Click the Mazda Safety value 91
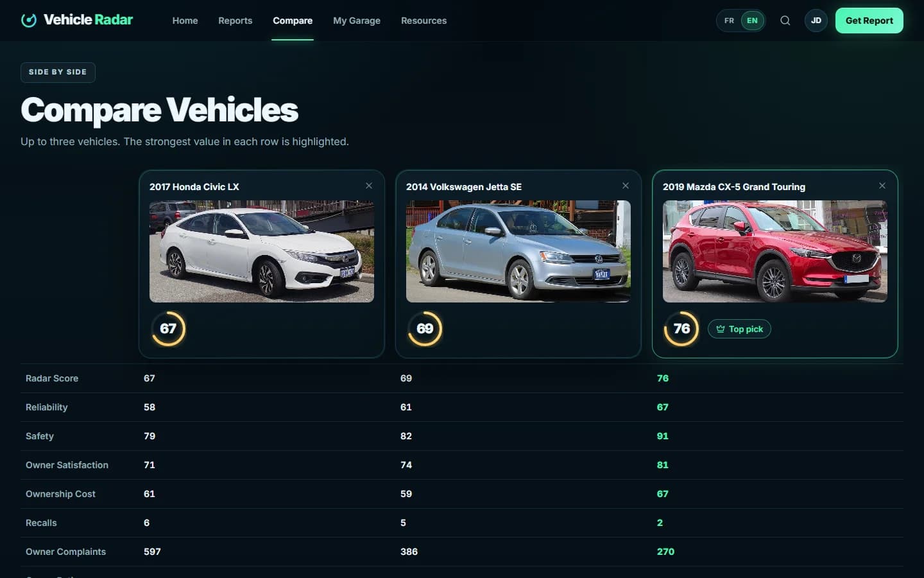This screenshot has height=578, width=924. coord(663,436)
